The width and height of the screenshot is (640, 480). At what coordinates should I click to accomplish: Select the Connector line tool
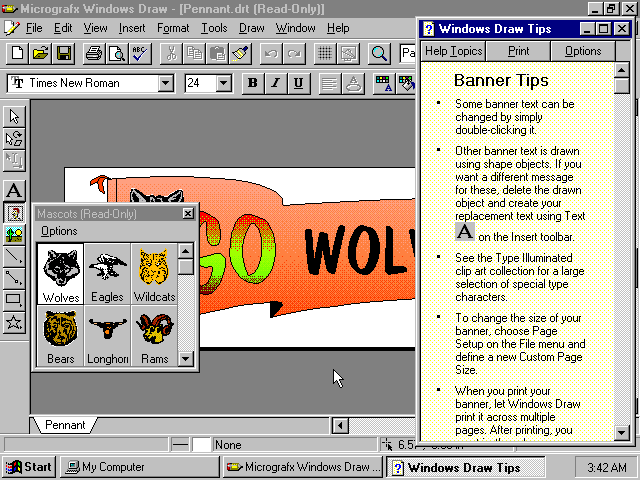click(x=14, y=278)
